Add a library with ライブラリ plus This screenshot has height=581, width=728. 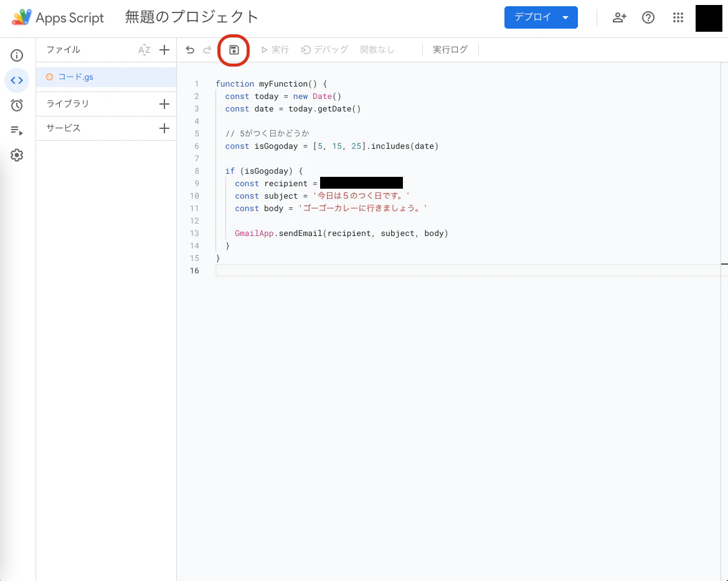point(164,103)
